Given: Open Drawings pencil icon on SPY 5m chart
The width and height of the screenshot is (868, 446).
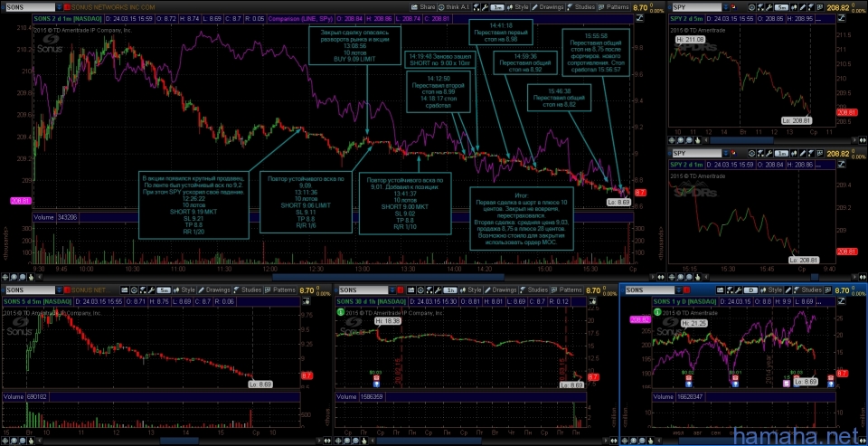Looking at the screenshot, I should [x=803, y=7].
